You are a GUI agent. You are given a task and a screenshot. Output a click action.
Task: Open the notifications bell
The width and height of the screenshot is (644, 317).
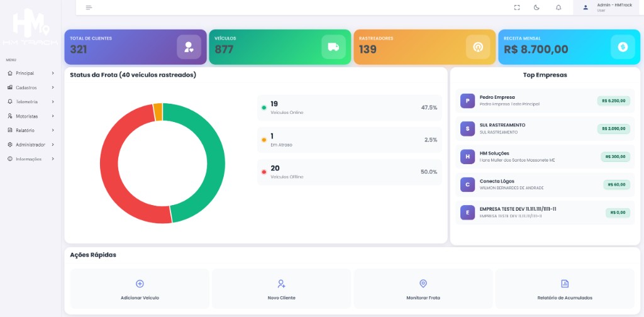point(558,8)
